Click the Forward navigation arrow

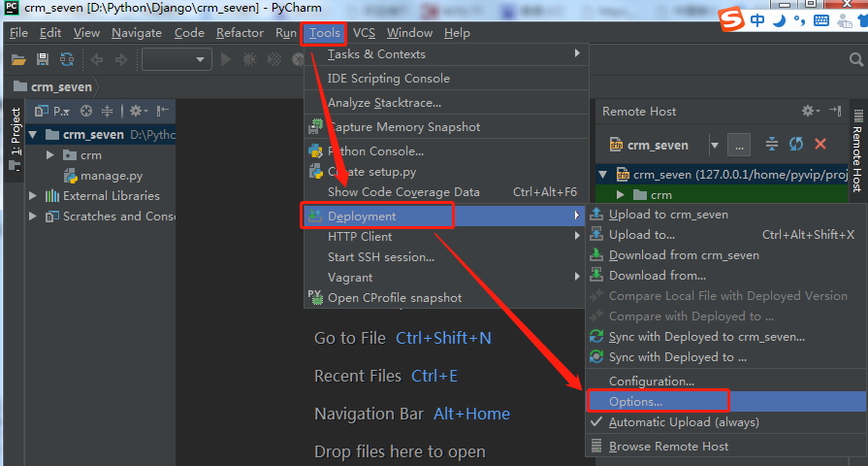click(121, 59)
